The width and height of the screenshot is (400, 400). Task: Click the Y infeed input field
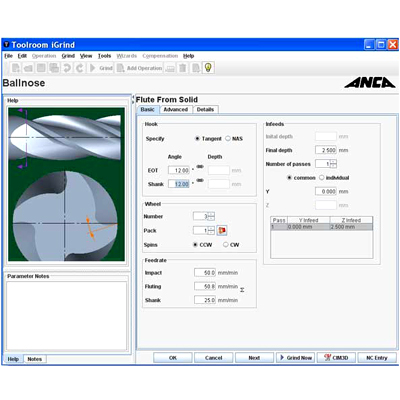(326, 191)
